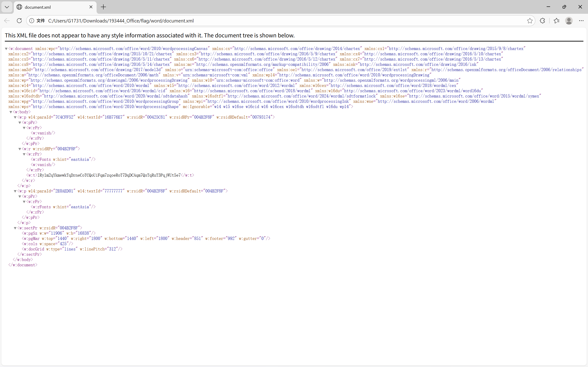Open the tab search dropdown chevron
This screenshot has height=367, width=588.
(x=7, y=7)
